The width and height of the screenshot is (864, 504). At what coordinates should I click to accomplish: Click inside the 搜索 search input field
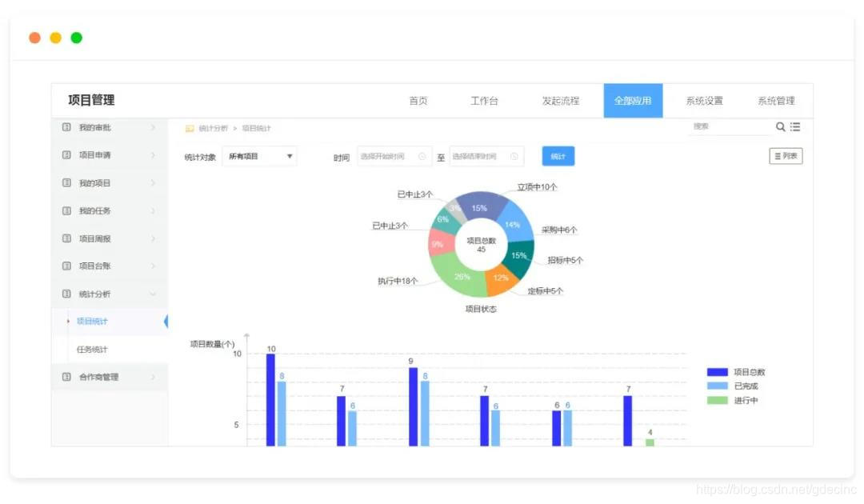click(724, 126)
